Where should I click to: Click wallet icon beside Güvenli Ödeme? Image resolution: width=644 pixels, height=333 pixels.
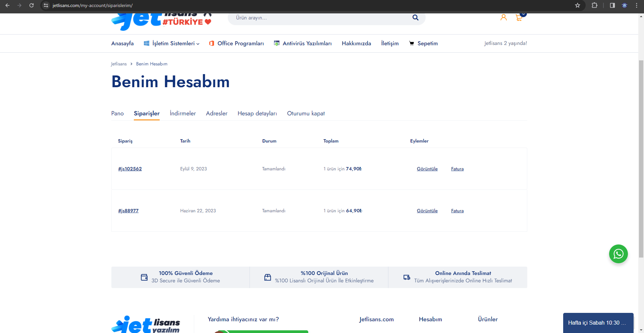coord(144,277)
